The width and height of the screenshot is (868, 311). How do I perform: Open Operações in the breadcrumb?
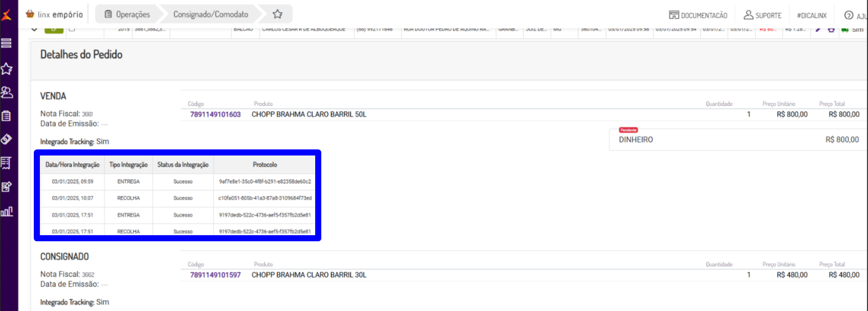click(127, 14)
